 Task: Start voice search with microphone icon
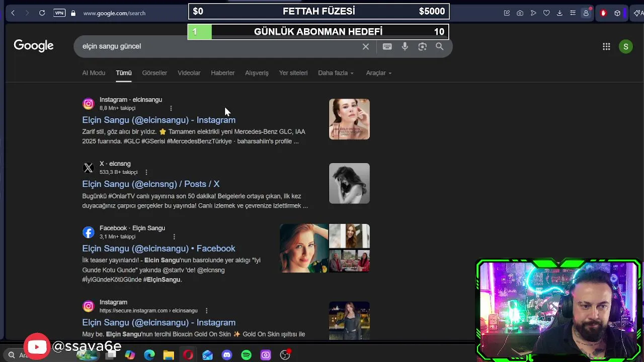tap(405, 46)
